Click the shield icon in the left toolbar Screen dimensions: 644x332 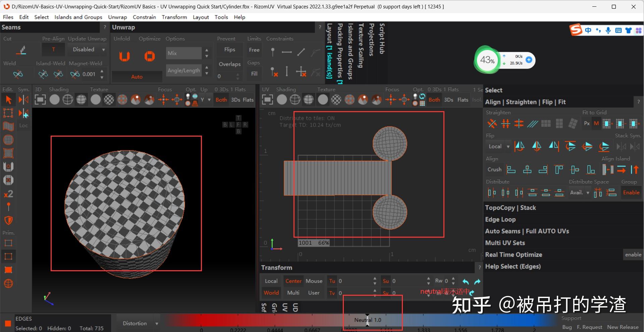8,221
